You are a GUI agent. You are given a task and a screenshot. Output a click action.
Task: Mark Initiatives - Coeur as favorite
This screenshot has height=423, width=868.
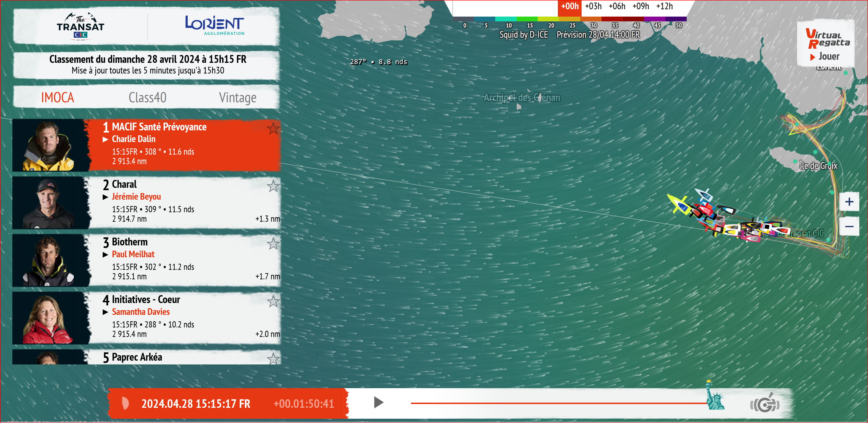(273, 301)
